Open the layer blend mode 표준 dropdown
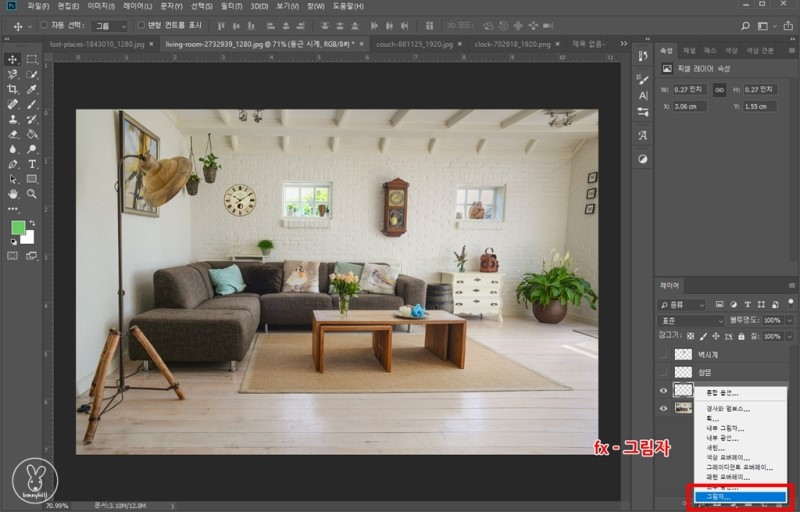This screenshot has width=800, height=512. pos(690,321)
